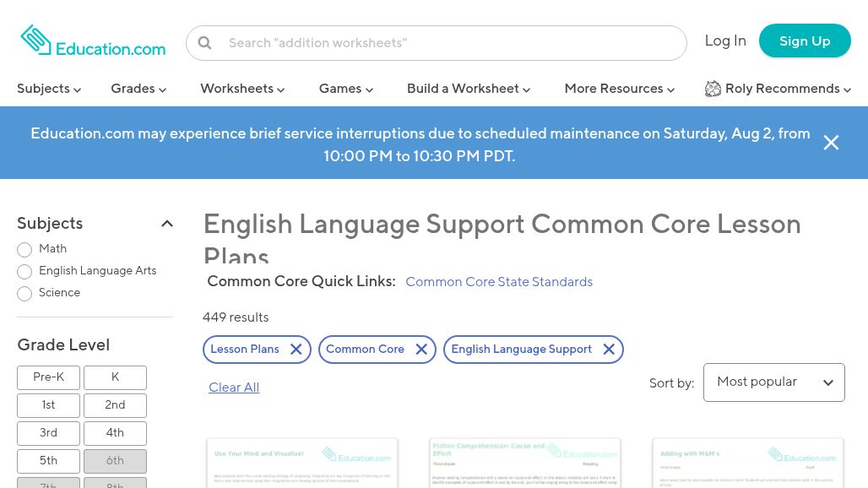Collapse the Subjects filter section
Image resolution: width=868 pixels, height=488 pixels.
coord(166,224)
